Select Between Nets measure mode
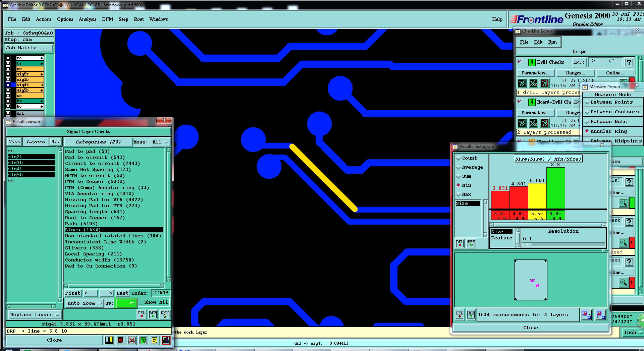The image size is (644, 351). 613,122
